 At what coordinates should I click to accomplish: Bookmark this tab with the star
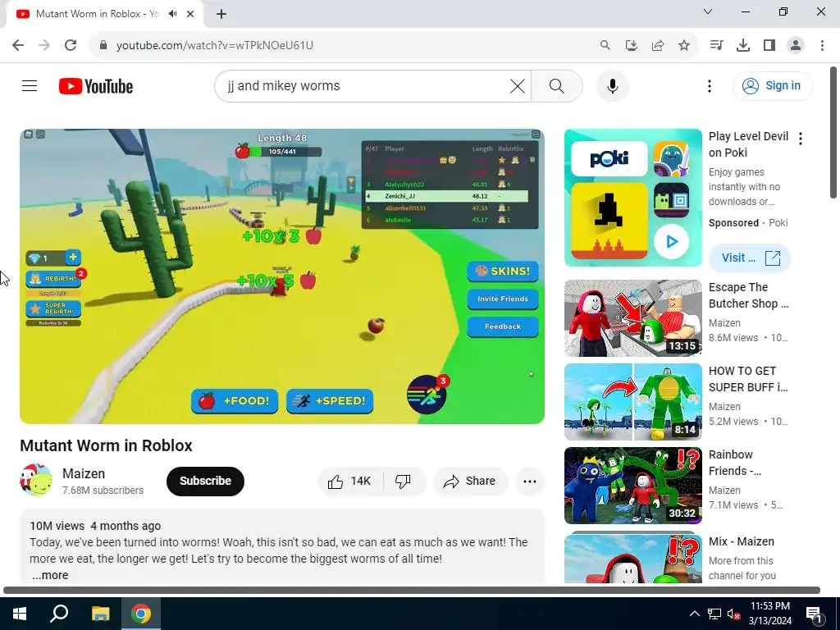click(683, 45)
